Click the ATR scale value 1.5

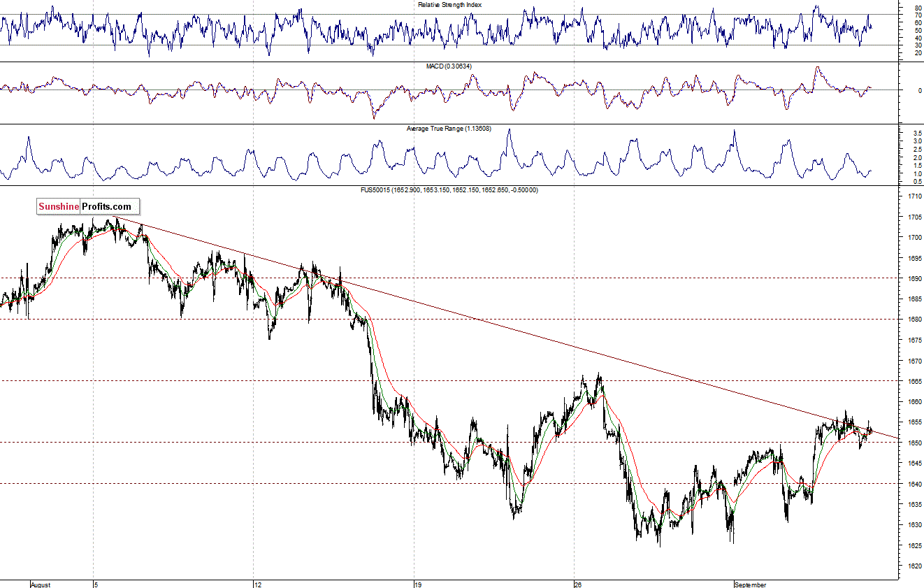coord(916,166)
